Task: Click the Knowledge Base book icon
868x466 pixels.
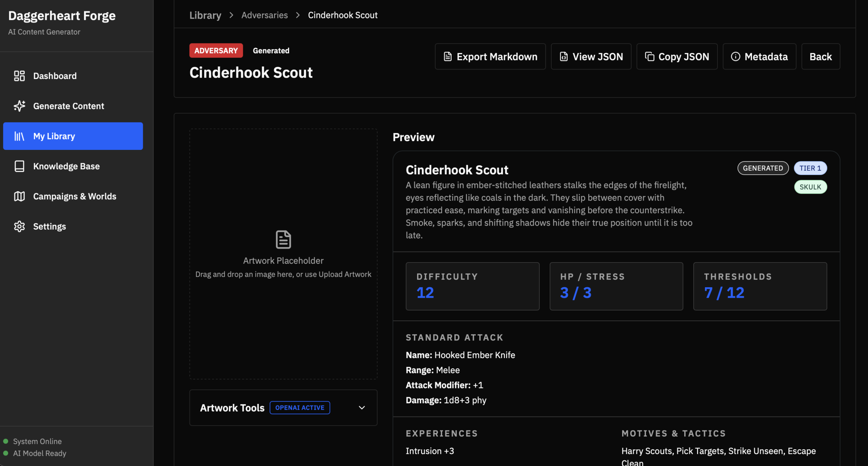Action: (x=19, y=166)
